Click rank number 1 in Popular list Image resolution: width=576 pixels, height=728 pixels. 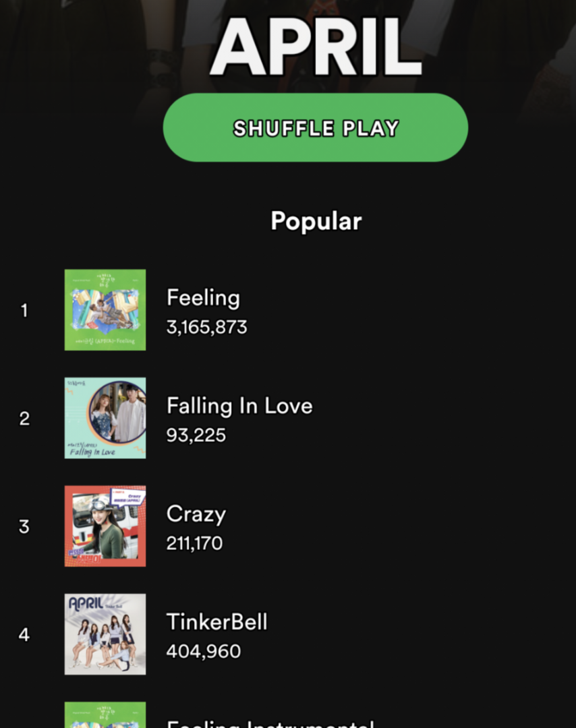point(24,310)
